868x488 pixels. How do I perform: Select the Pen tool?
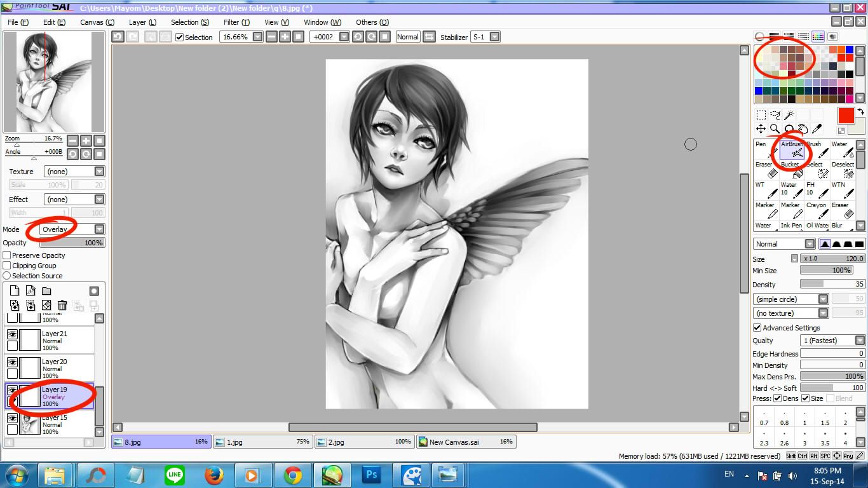click(766, 149)
